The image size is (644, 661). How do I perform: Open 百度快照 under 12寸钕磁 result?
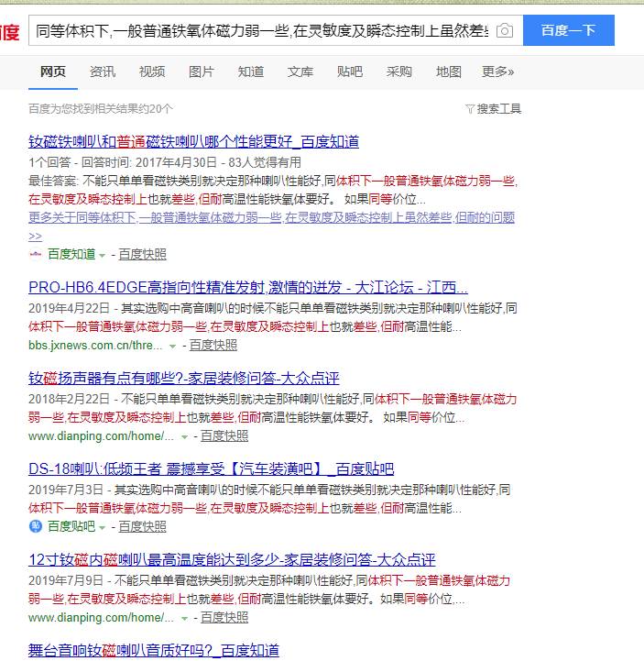(x=224, y=618)
